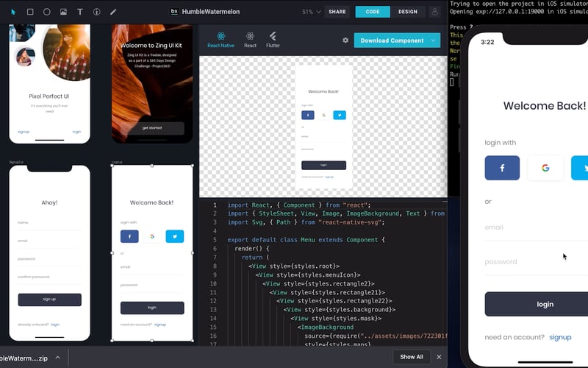Click the password field in simulator
The image size is (588, 368).
tap(537, 263)
